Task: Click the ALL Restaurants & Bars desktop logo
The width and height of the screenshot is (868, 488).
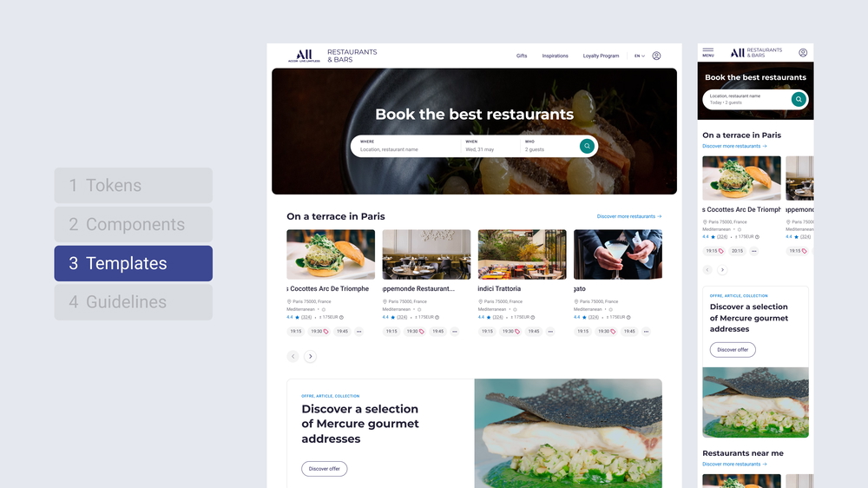Action: [x=332, y=56]
